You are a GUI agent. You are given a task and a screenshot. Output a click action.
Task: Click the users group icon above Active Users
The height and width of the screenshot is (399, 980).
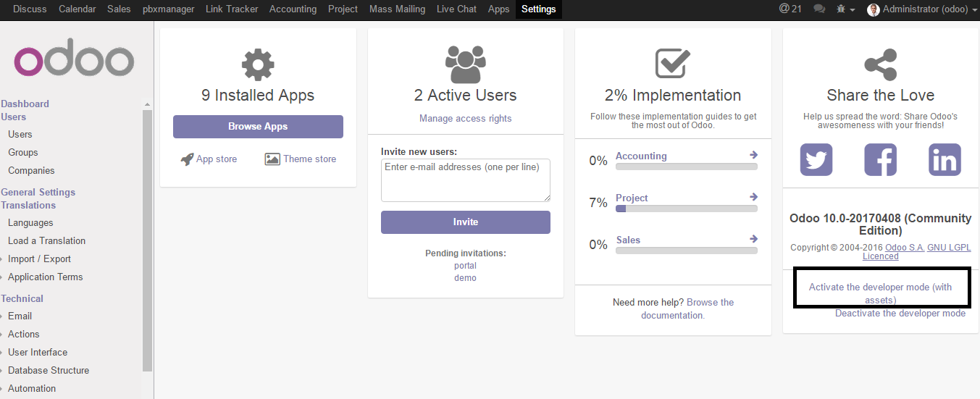coord(466,64)
